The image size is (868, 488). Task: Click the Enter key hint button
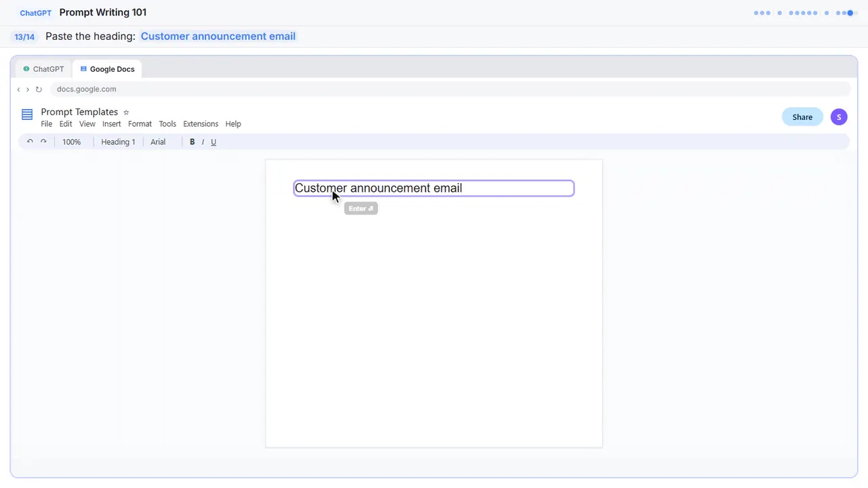(x=361, y=209)
